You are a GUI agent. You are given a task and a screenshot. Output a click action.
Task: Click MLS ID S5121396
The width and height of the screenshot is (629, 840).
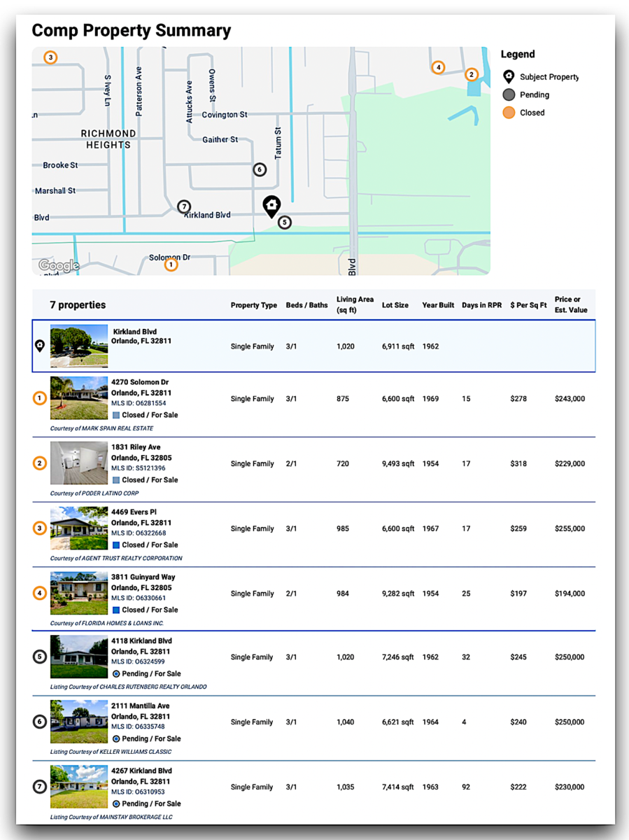[x=139, y=469]
